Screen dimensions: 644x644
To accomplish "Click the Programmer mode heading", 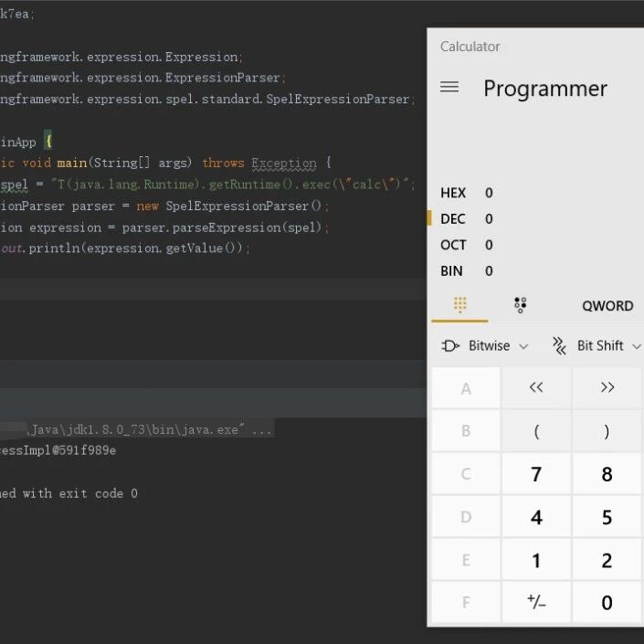I will (x=545, y=89).
